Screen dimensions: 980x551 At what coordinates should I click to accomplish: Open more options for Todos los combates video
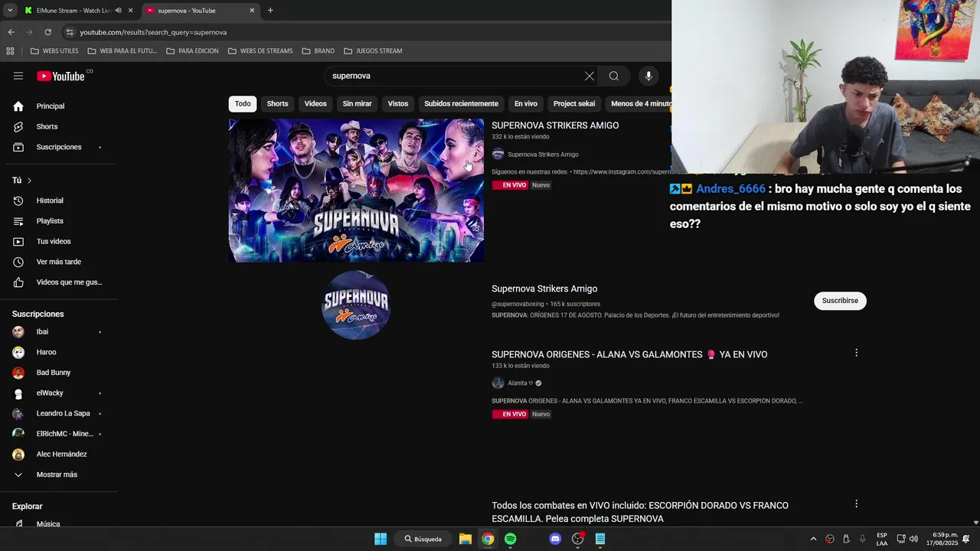click(x=856, y=504)
